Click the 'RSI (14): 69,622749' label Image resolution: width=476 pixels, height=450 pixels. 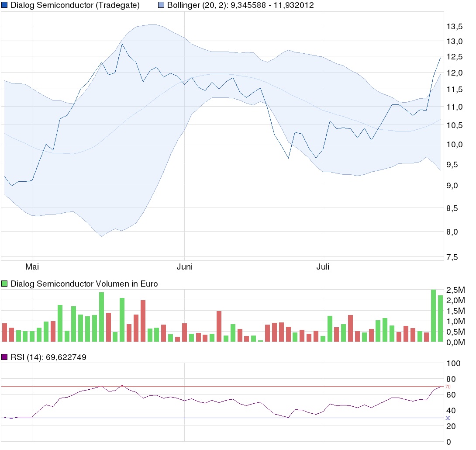coord(48,357)
